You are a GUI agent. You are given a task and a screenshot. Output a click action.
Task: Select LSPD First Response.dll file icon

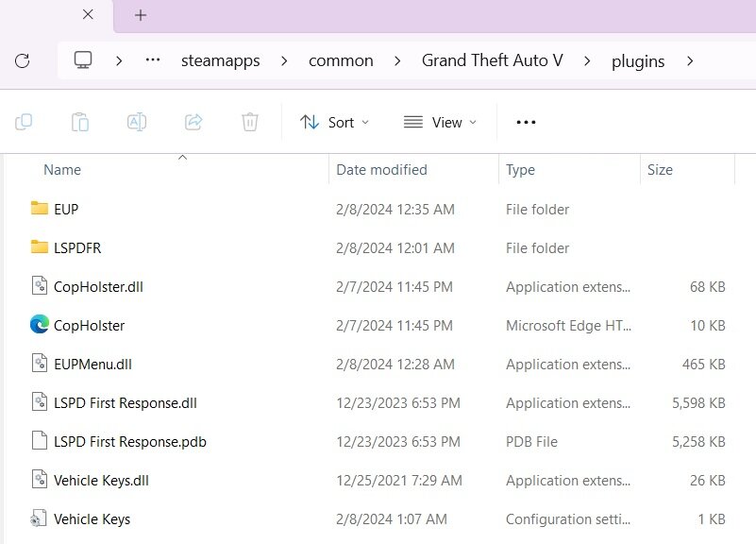click(x=40, y=401)
